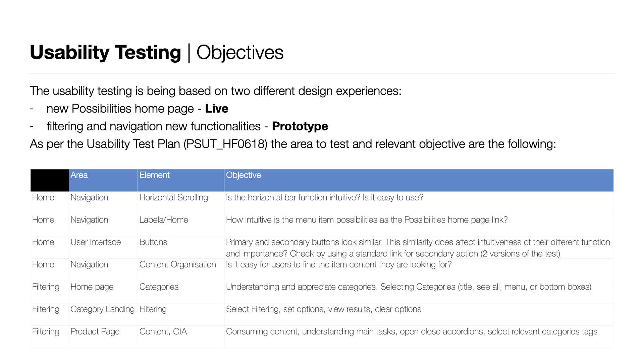The width and height of the screenshot is (644, 362).
Task: Click the 'Select Filtering, set options' objective
Action: coord(323,309)
